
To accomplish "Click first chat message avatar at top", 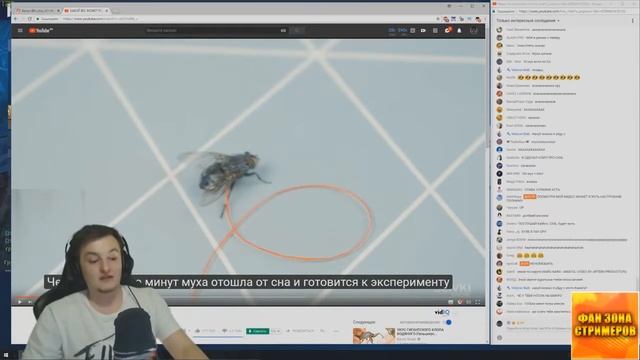I will [499, 30].
